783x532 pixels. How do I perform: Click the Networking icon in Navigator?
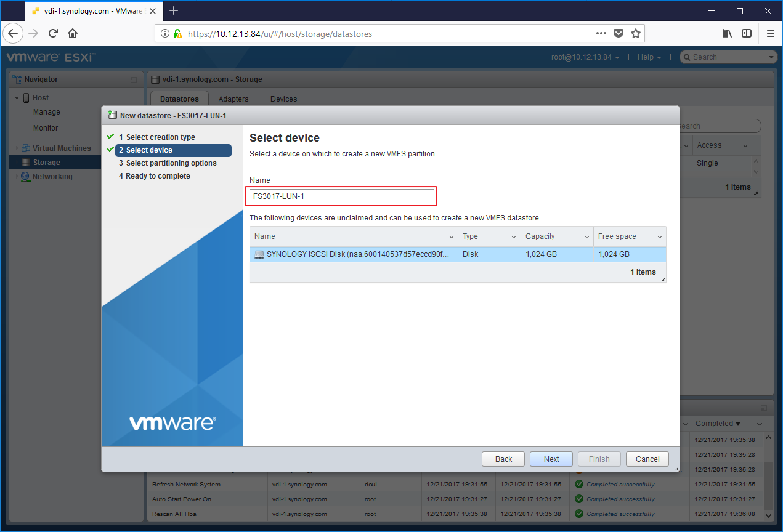click(x=25, y=177)
